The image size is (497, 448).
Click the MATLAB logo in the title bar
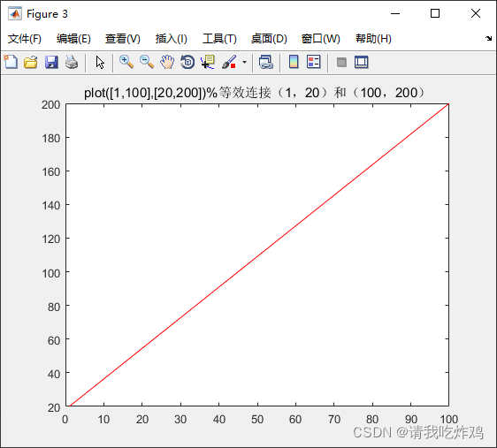[x=15, y=13]
